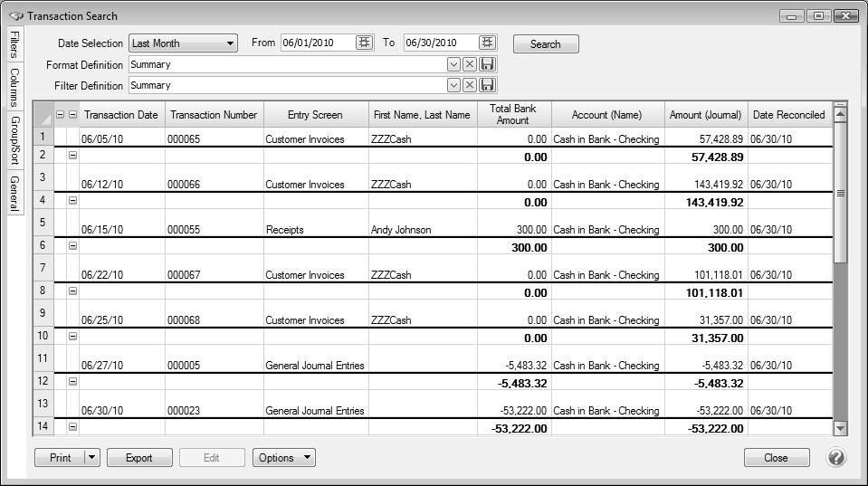Viewport: 868px width, 486px height.
Task: Open the Date Selection dropdown
Action: click(x=183, y=43)
